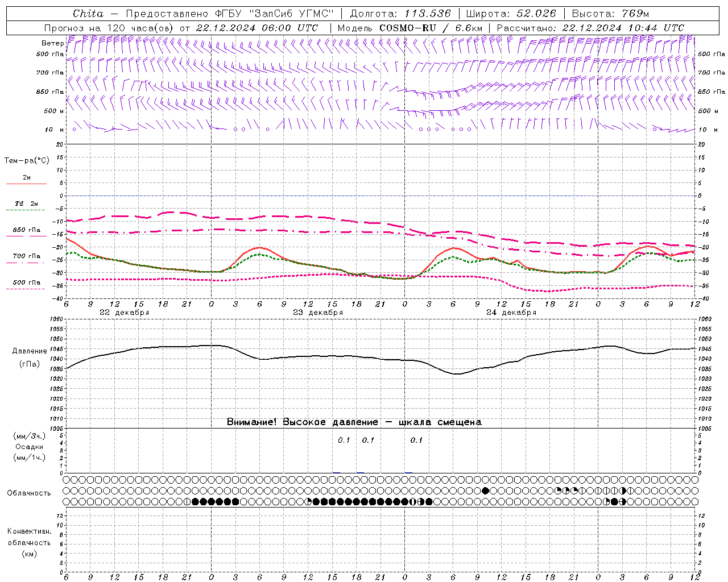Viewport: 728px width, 582px height.
Task: Click the model label "COSMO-RU / 6.6км"
Action: click(431, 28)
